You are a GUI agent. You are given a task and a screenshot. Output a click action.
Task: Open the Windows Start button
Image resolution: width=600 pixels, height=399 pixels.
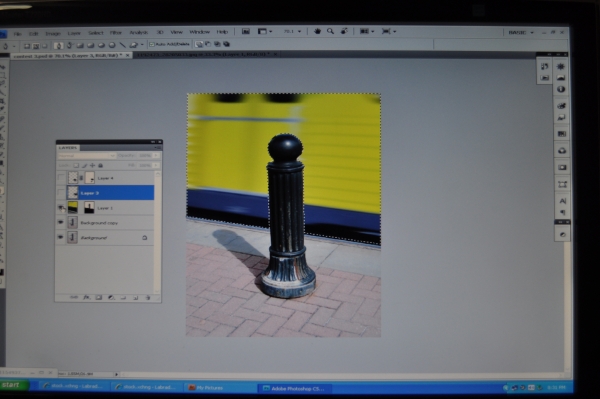pyautogui.click(x=14, y=385)
